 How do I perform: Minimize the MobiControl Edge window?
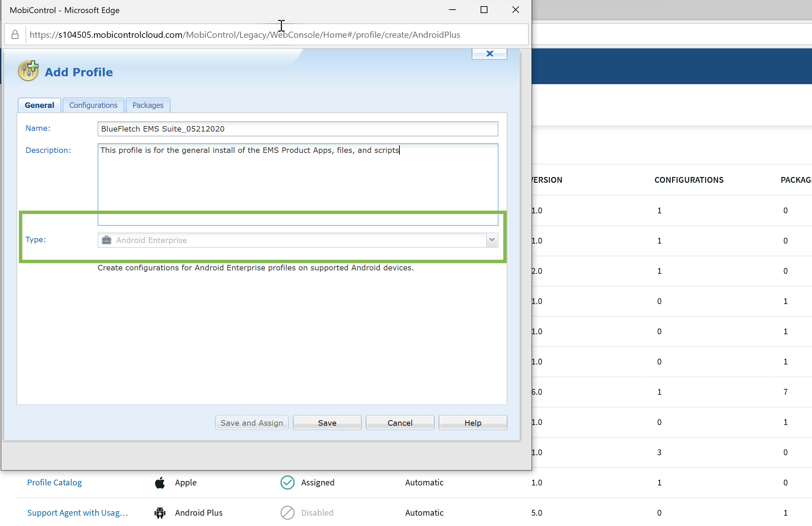point(452,10)
